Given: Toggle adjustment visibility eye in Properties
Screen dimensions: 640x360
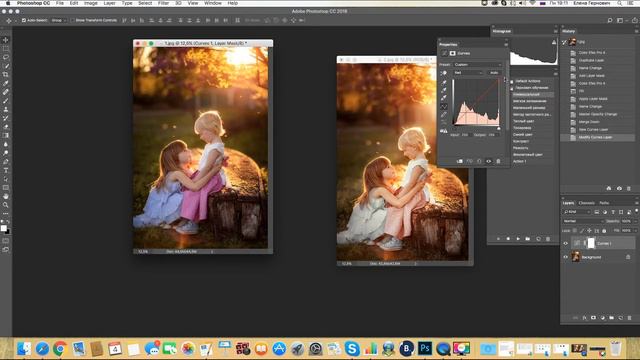Looking at the screenshot, I should click(489, 161).
